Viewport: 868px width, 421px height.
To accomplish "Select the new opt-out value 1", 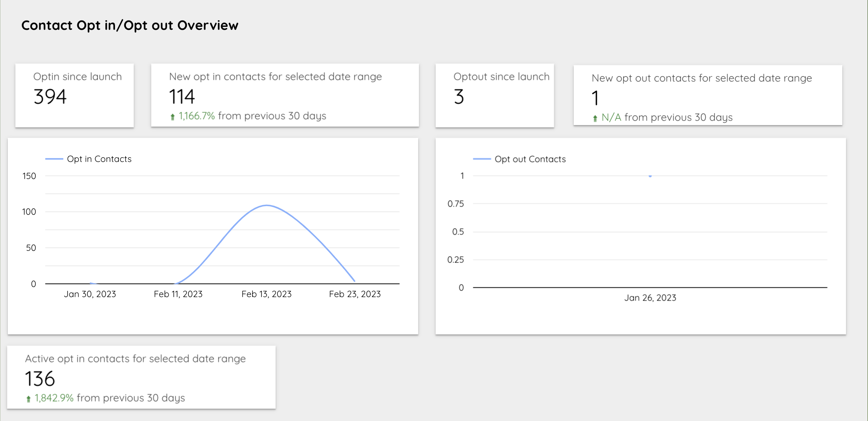I will click(595, 98).
